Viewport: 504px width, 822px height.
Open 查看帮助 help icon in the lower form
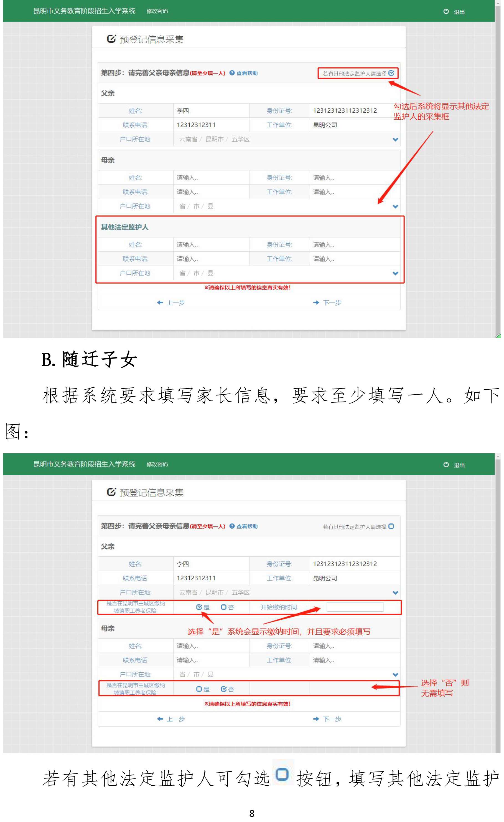pos(232,526)
